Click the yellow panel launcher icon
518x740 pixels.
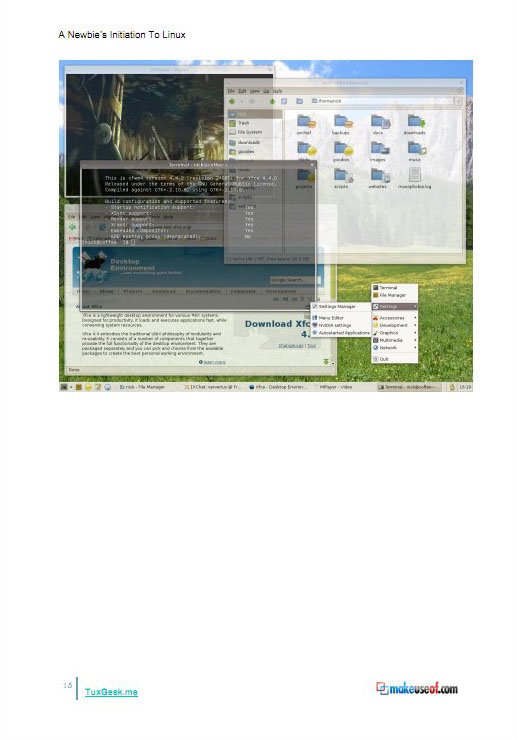point(88,387)
